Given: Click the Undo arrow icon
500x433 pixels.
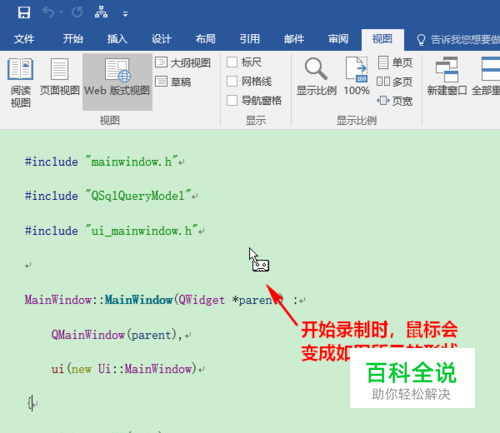Looking at the screenshot, I should tap(49, 13).
